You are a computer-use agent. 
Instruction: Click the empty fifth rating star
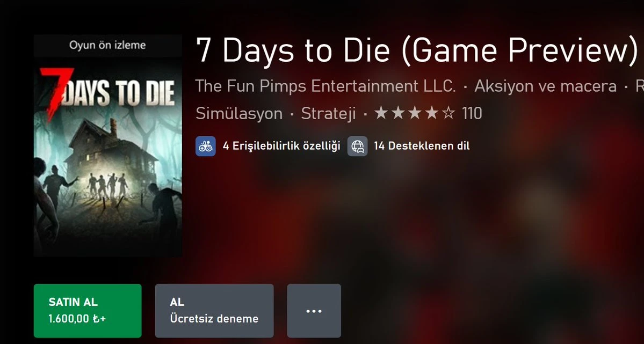[x=448, y=113]
